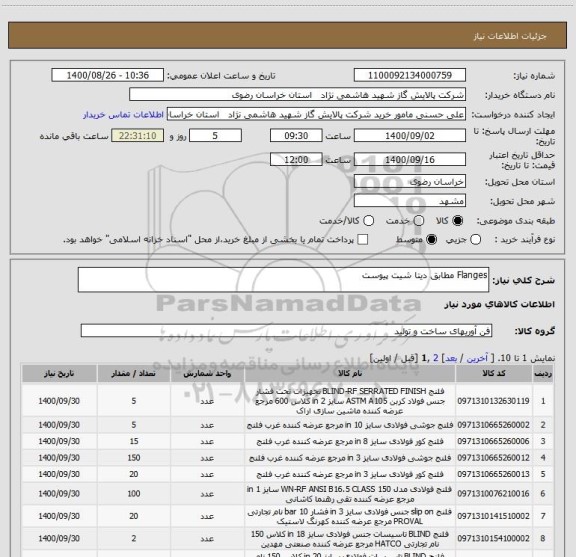Click the تاریخ نیاز column header
Image resolution: width=576 pixels, height=557 pixels.
coord(59,374)
